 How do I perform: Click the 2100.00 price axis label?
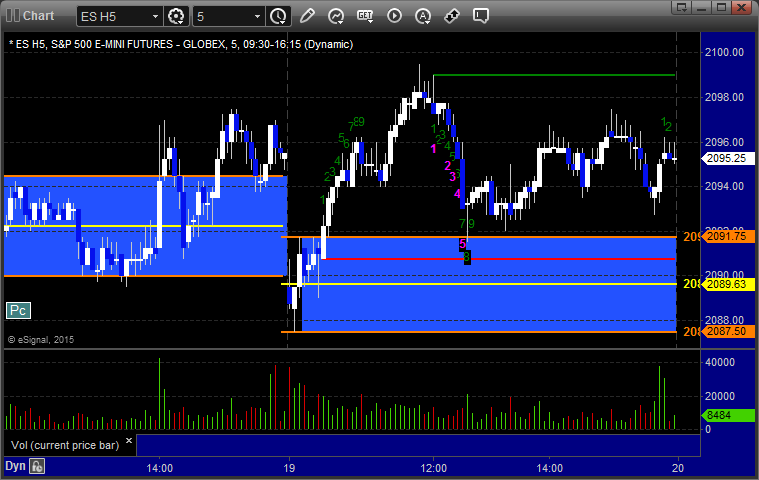click(x=724, y=52)
